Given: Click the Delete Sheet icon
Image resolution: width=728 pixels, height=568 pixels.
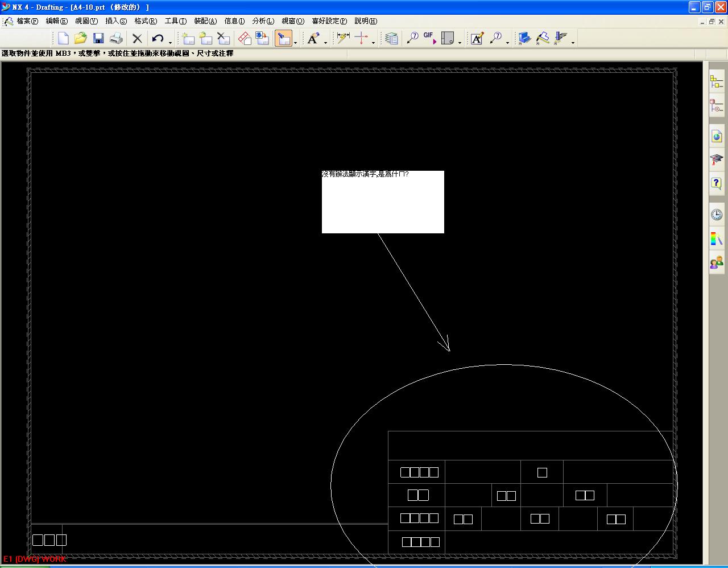Looking at the screenshot, I should (x=224, y=38).
